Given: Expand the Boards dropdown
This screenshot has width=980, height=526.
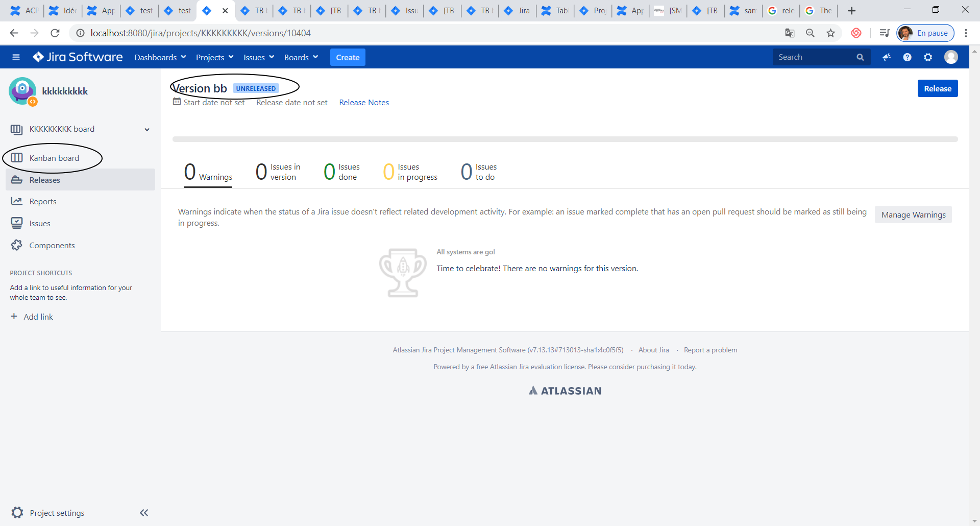Looking at the screenshot, I should (x=301, y=57).
